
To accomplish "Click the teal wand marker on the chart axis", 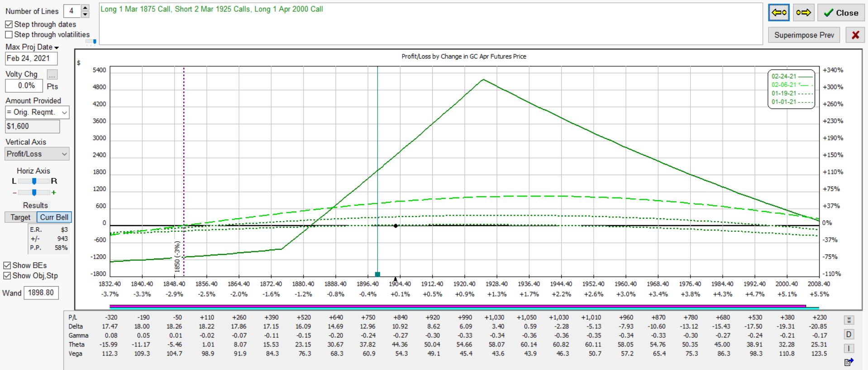I will 377,274.
